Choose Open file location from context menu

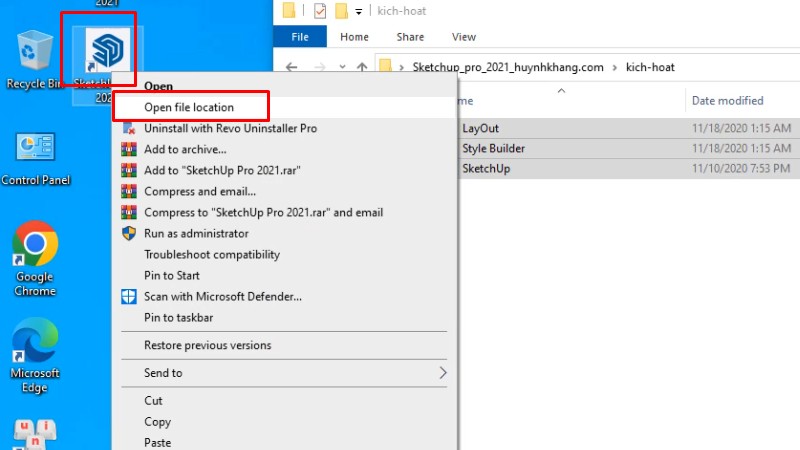tap(189, 107)
